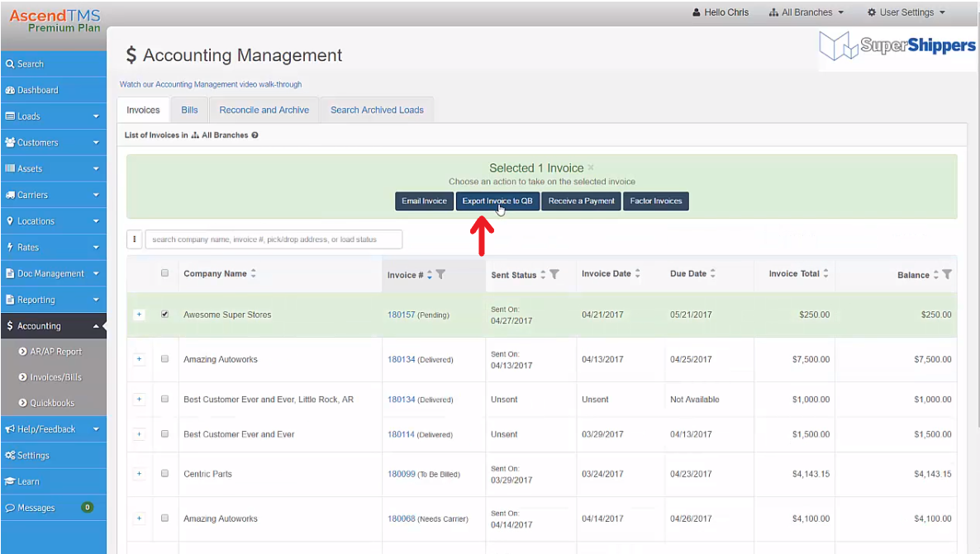
Task: Expand the Awesome Super Stores row
Action: tap(140, 315)
